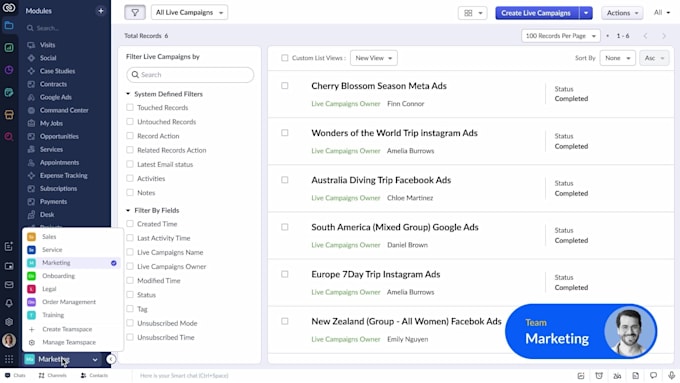Image resolution: width=680 pixels, height=383 pixels.
Task: Open the notifications bell icon
Action: pos(9,303)
